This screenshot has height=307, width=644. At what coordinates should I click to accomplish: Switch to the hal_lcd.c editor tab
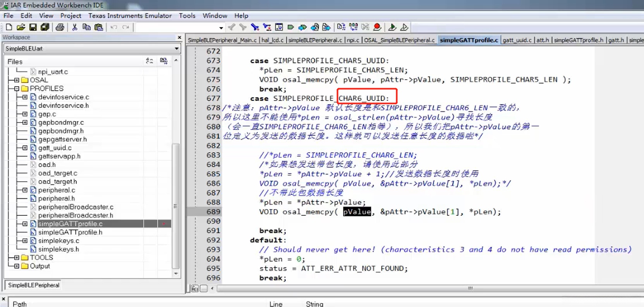272,40
